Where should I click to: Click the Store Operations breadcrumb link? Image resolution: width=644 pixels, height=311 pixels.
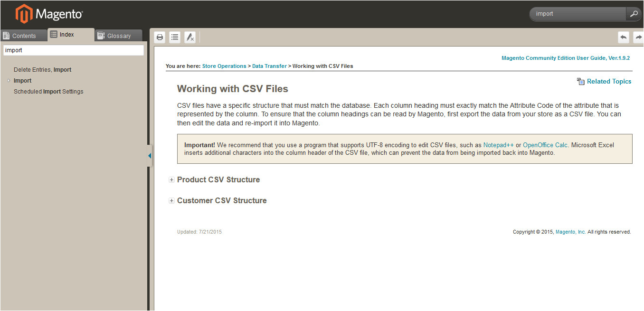(224, 66)
